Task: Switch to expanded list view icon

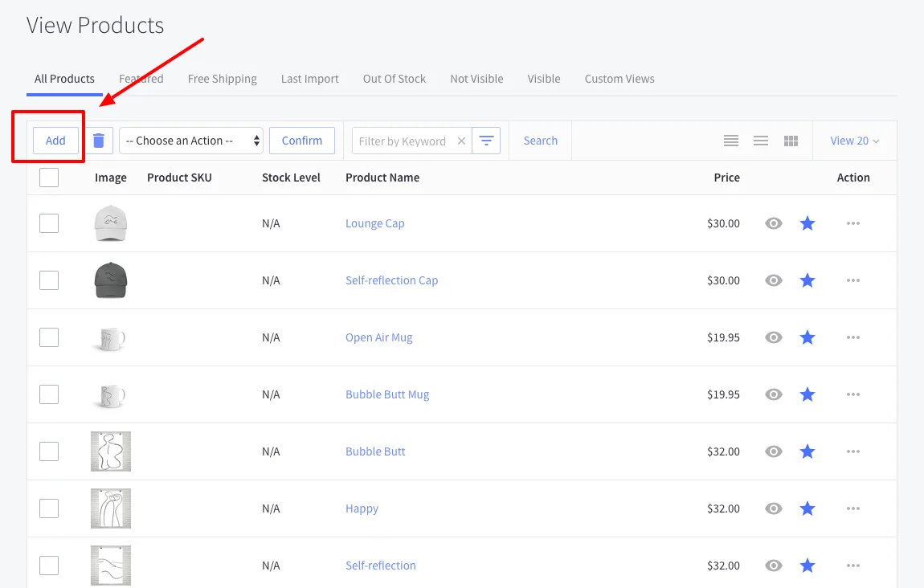Action: pyautogui.click(x=730, y=141)
